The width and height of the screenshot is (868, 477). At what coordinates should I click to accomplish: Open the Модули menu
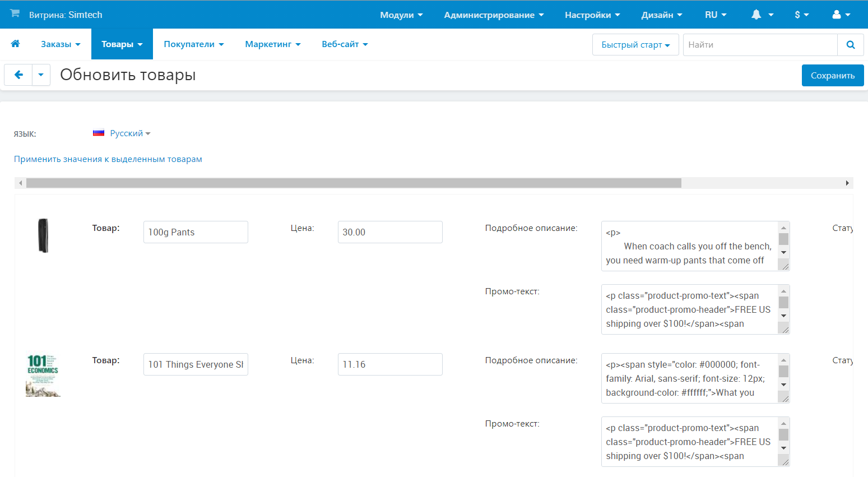click(x=401, y=15)
